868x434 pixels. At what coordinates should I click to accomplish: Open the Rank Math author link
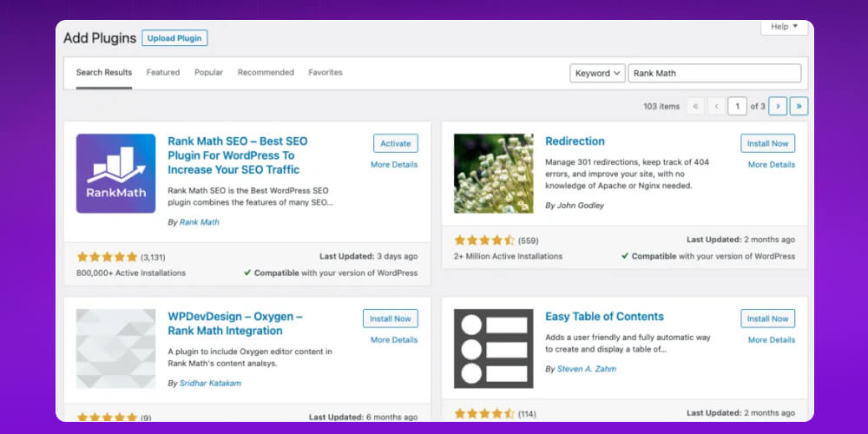[x=200, y=222]
